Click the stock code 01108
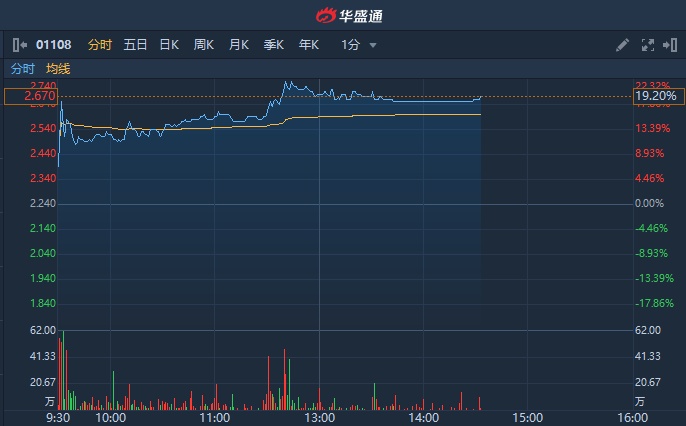This screenshot has width=686, height=426. pyautogui.click(x=55, y=45)
